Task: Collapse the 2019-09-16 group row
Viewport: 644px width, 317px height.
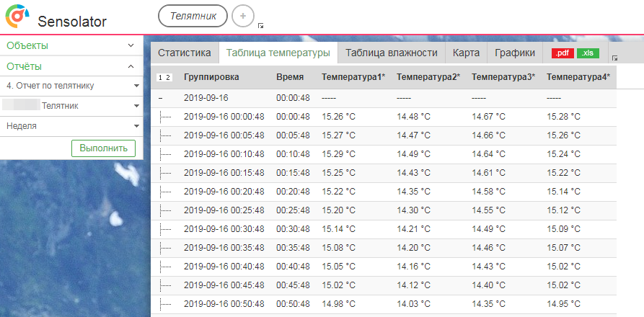Action: coord(160,97)
